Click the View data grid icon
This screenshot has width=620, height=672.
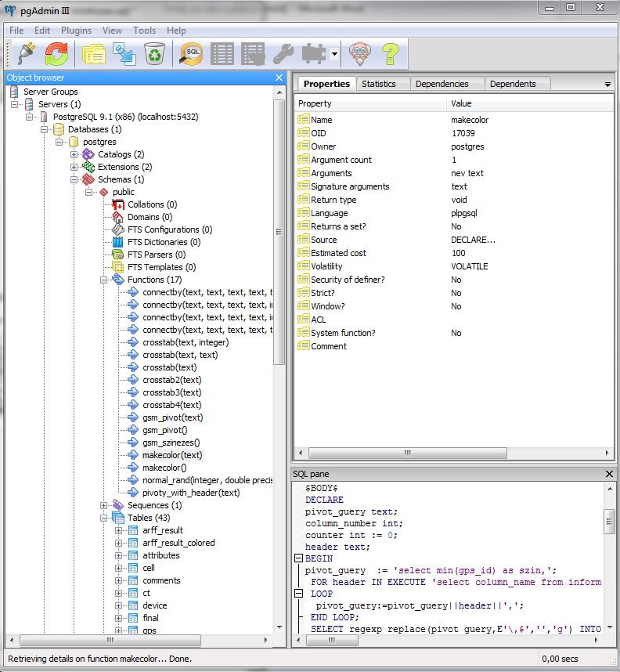(x=222, y=54)
